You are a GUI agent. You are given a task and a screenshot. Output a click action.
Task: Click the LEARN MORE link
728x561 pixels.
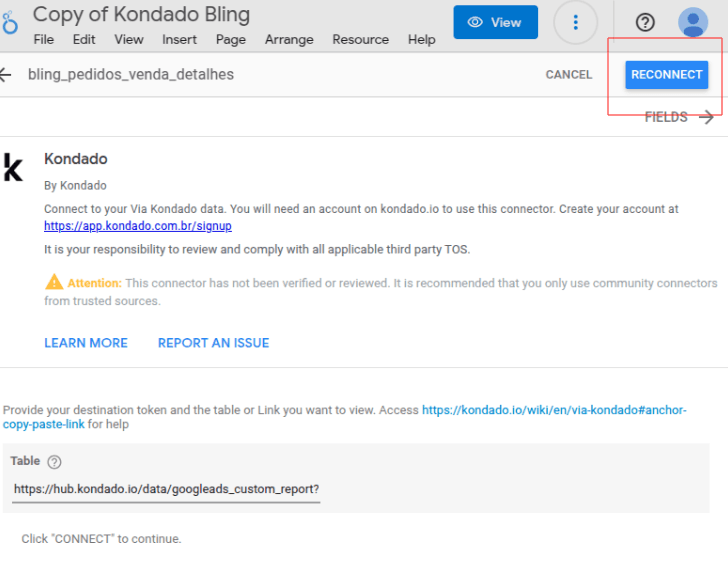[x=86, y=343]
